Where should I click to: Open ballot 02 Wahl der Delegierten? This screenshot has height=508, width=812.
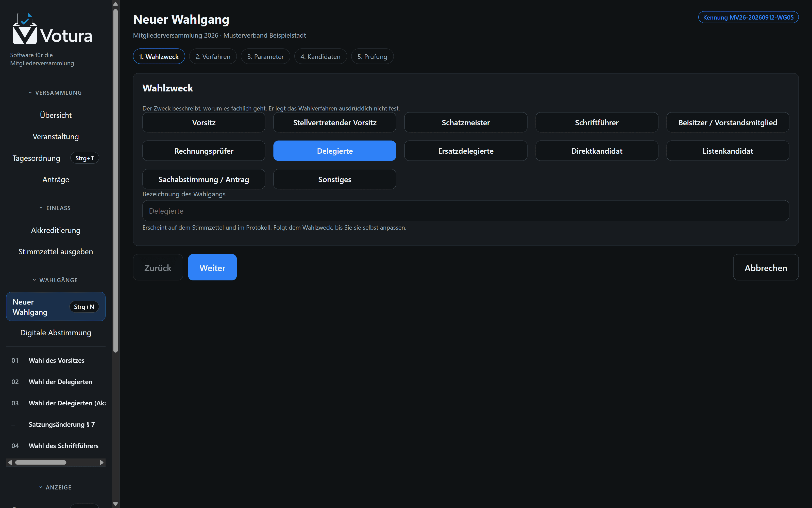[56, 382]
